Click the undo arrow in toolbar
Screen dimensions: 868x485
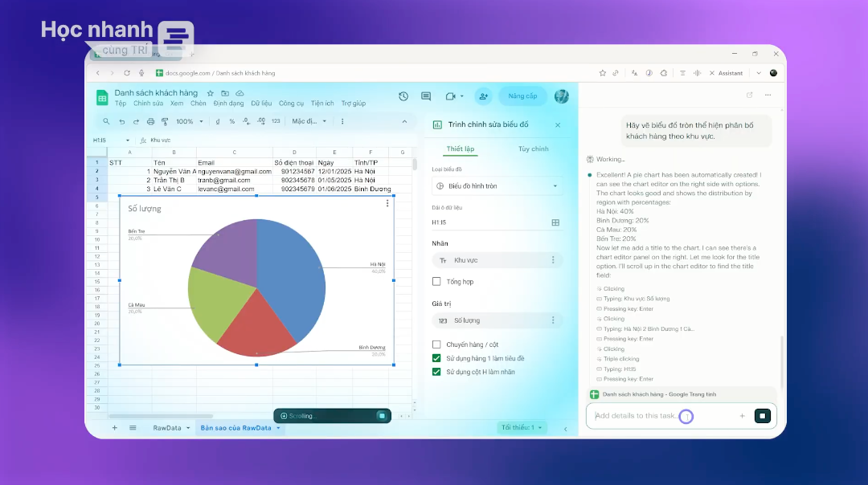122,122
